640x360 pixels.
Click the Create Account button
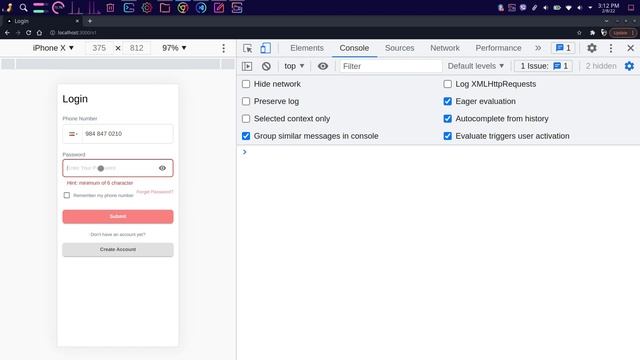point(118,250)
